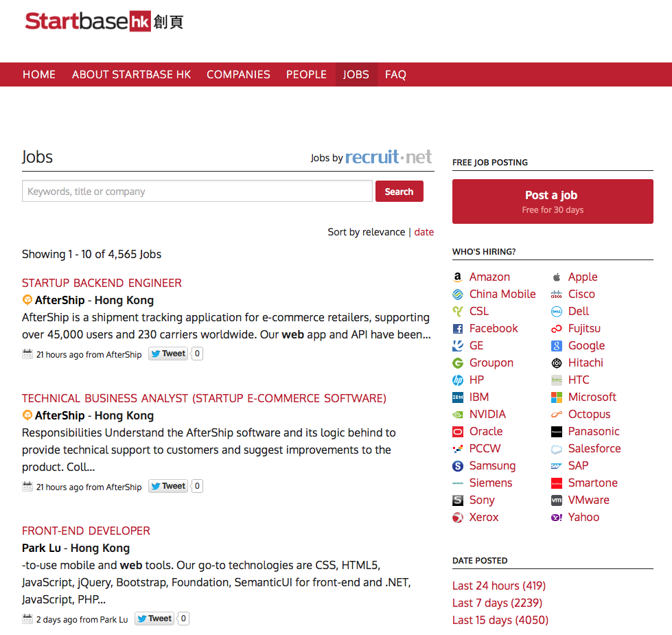This screenshot has width=672, height=635.
Task: Open VMware hiring link
Action: pyautogui.click(x=588, y=500)
